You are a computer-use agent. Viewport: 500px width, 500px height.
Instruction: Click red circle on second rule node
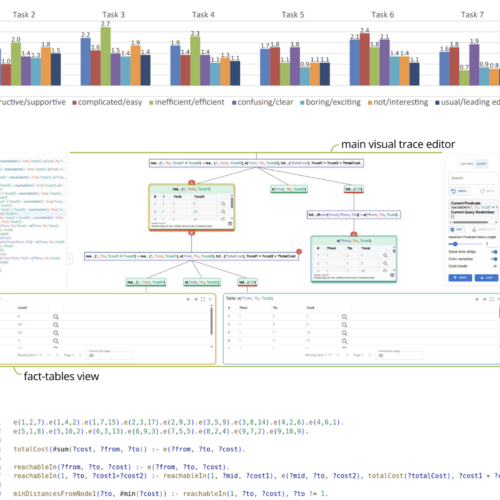pos(299,252)
